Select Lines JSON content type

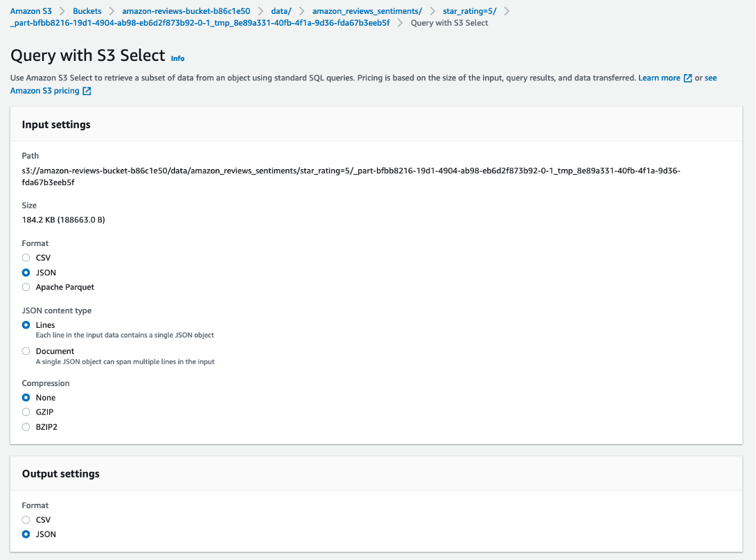26,325
